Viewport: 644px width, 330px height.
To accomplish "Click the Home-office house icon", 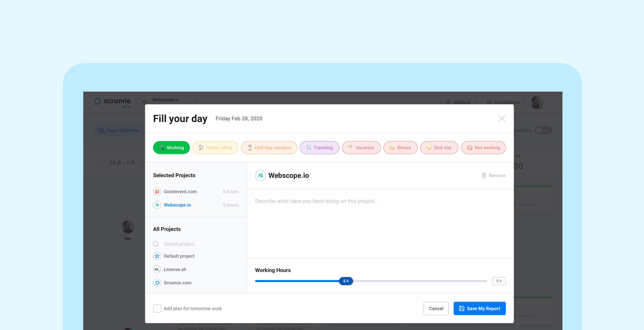I will click(201, 148).
